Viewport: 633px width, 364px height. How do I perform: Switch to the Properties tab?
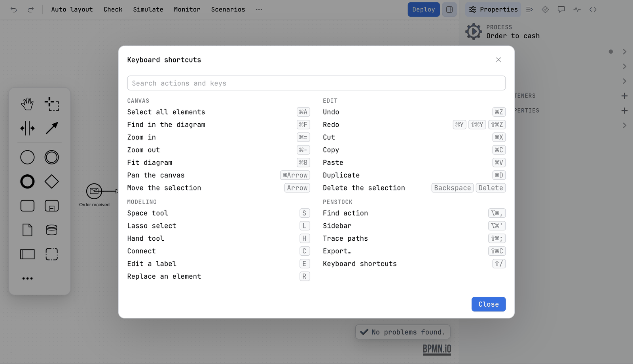493,9
